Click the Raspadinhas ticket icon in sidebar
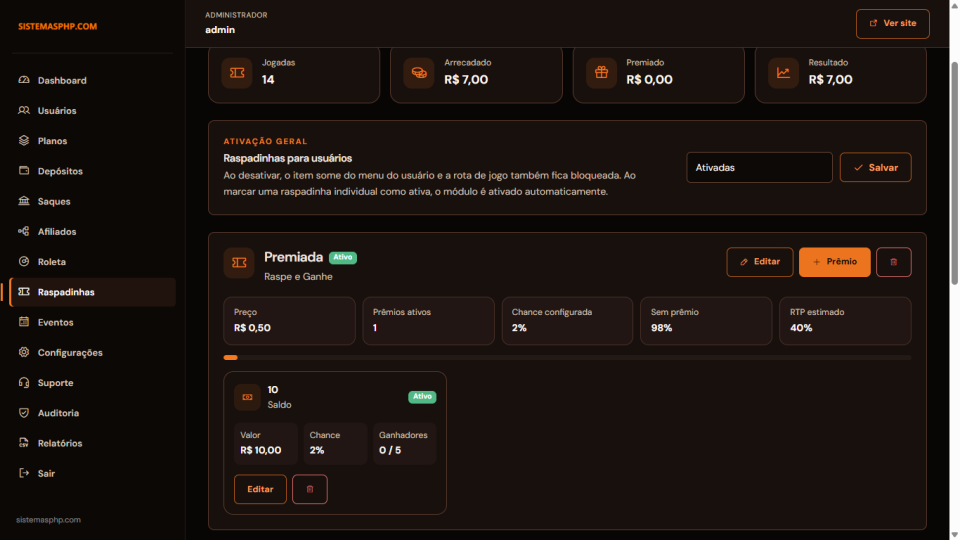 click(x=24, y=291)
